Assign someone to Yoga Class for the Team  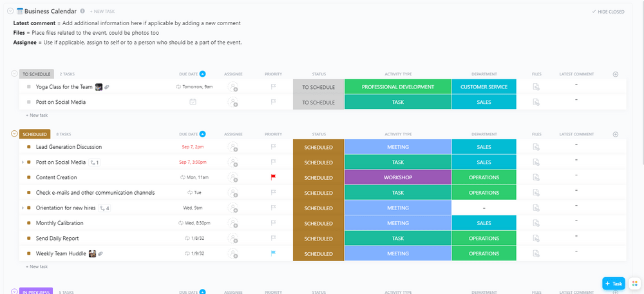pyautogui.click(x=233, y=87)
